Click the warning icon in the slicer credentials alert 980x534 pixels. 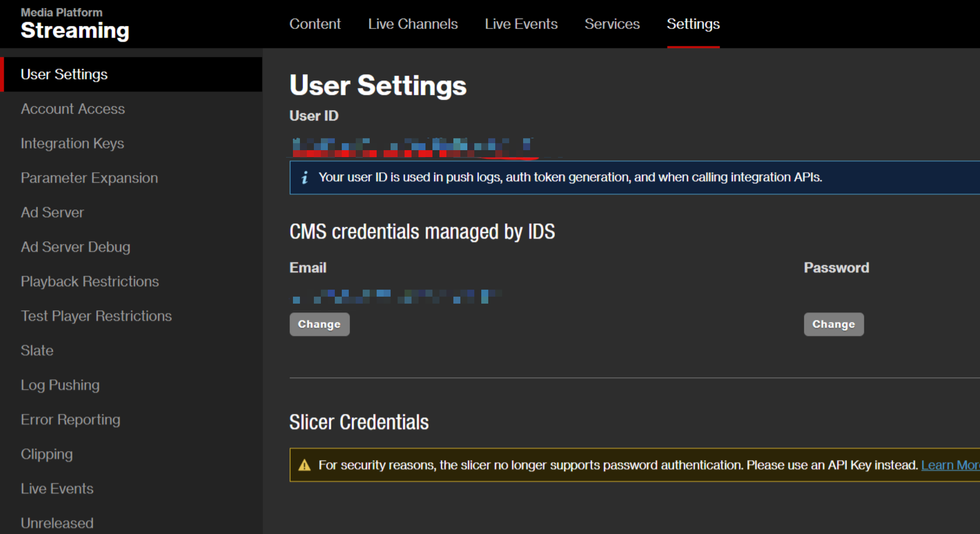305,465
